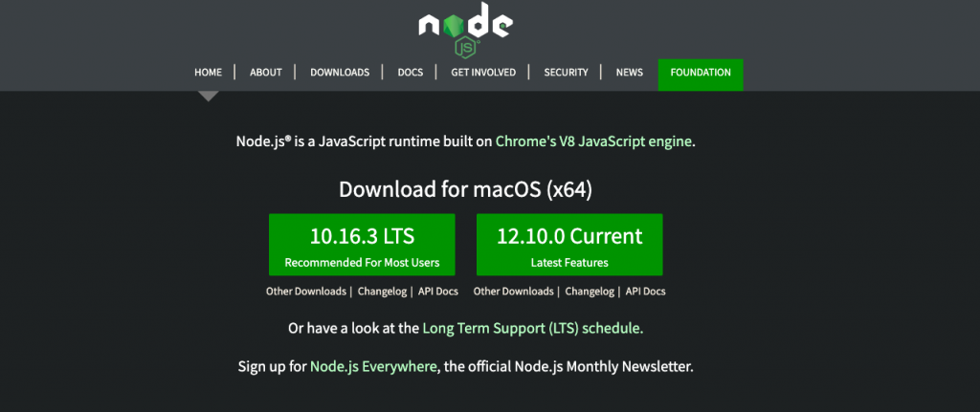Follow the Node.js Everywhere newsletter link
The height and width of the screenshot is (412, 980).
[373, 366]
